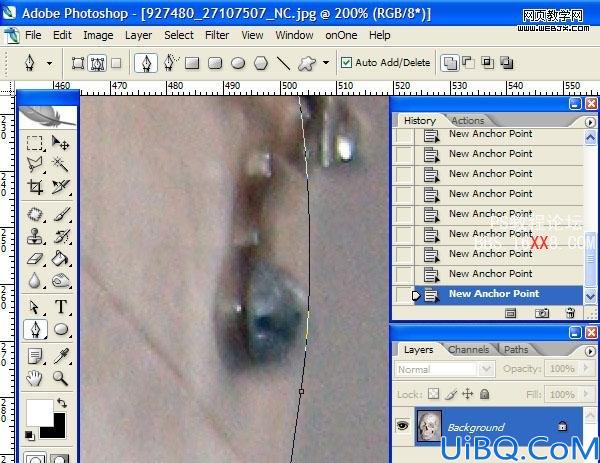Open the Fill slider arrow
Image resolution: width=600 pixels, height=463 pixels.
point(585,394)
